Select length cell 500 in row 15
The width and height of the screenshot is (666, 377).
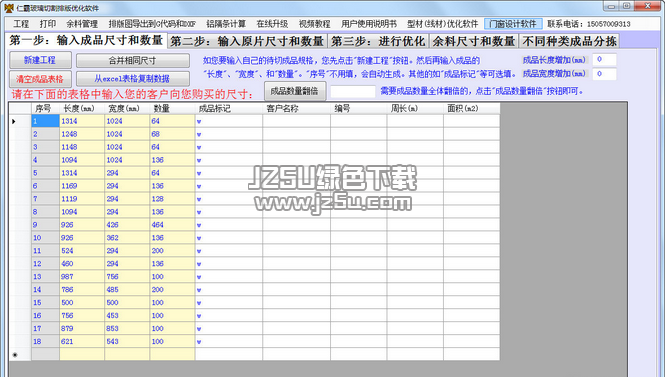pos(82,303)
